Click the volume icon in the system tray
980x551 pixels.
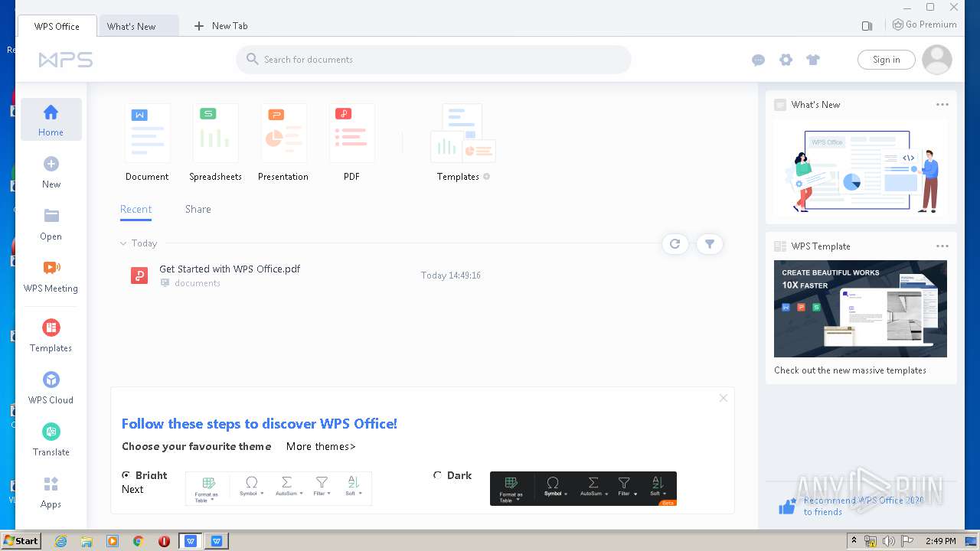889,541
